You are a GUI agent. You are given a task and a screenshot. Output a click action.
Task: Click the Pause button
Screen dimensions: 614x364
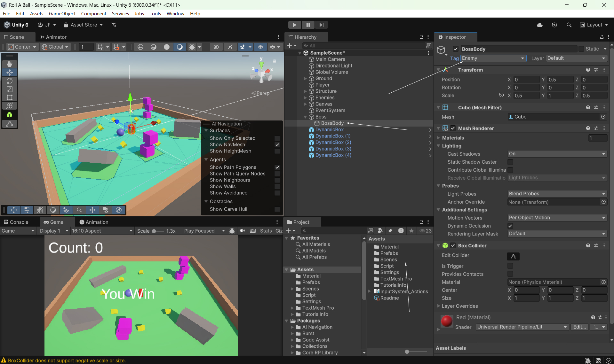[x=308, y=25]
